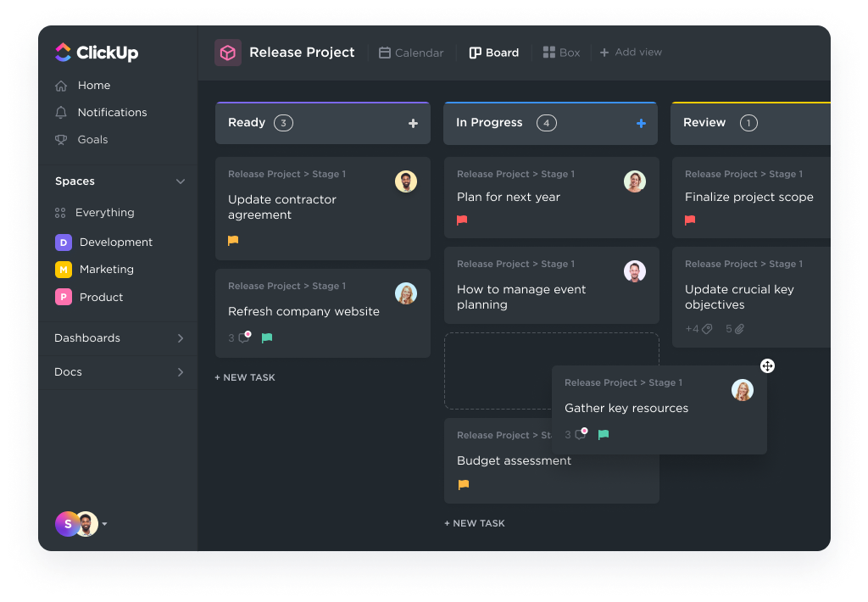Expand the Docs section arrow
Screen dimensions: 868x602
pyautogui.click(x=181, y=372)
